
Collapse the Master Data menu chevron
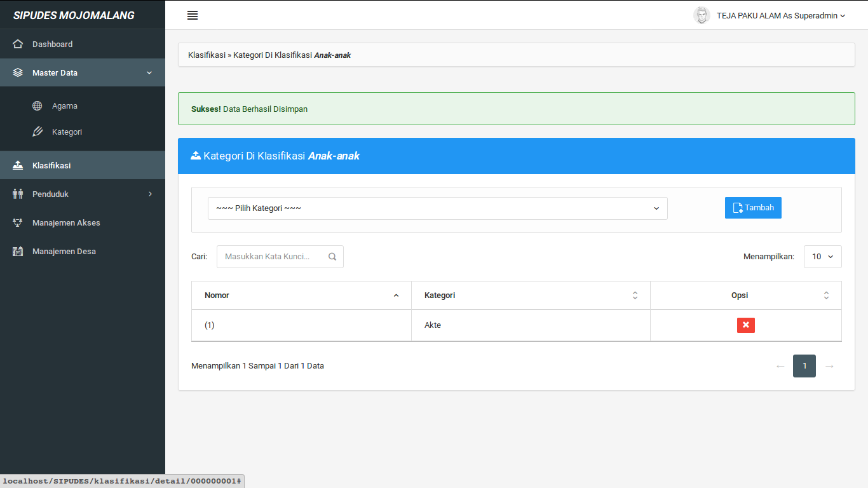pos(149,73)
